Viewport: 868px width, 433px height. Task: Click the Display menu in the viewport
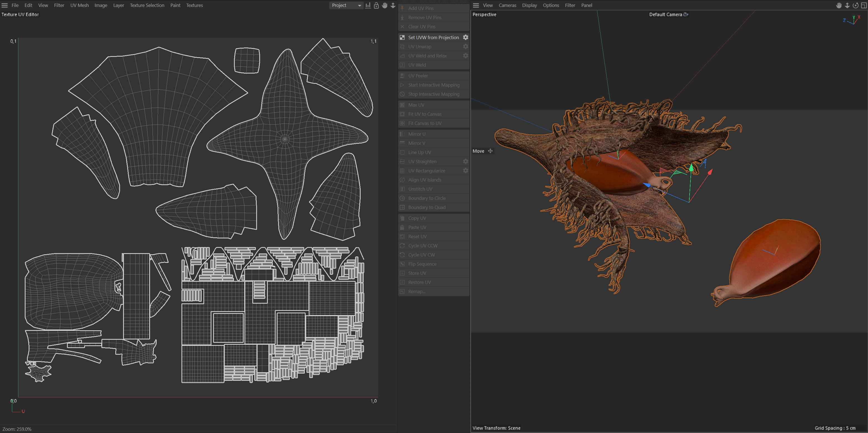click(x=529, y=5)
